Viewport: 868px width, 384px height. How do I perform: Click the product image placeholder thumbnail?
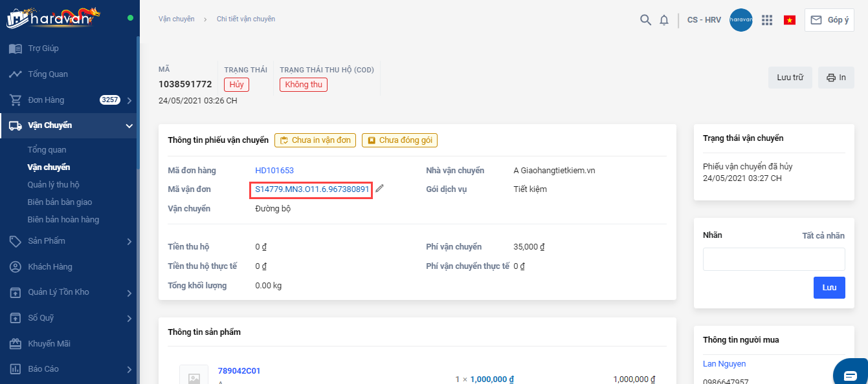tap(194, 377)
